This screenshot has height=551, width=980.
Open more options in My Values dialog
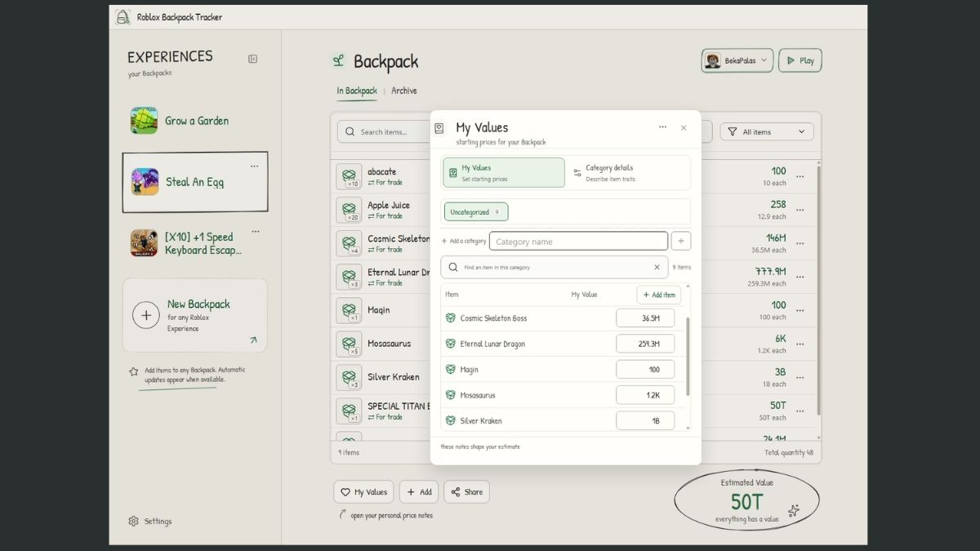(662, 127)
